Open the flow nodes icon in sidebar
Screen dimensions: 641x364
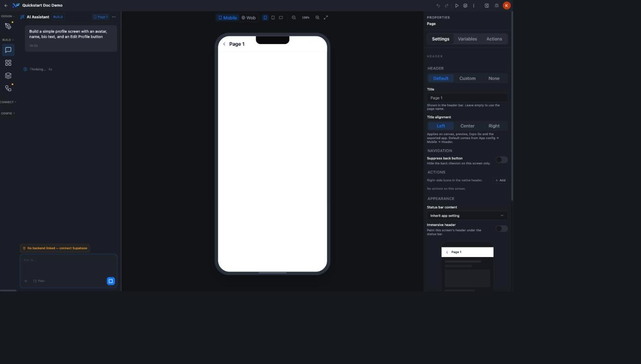(x=8, y=88)
